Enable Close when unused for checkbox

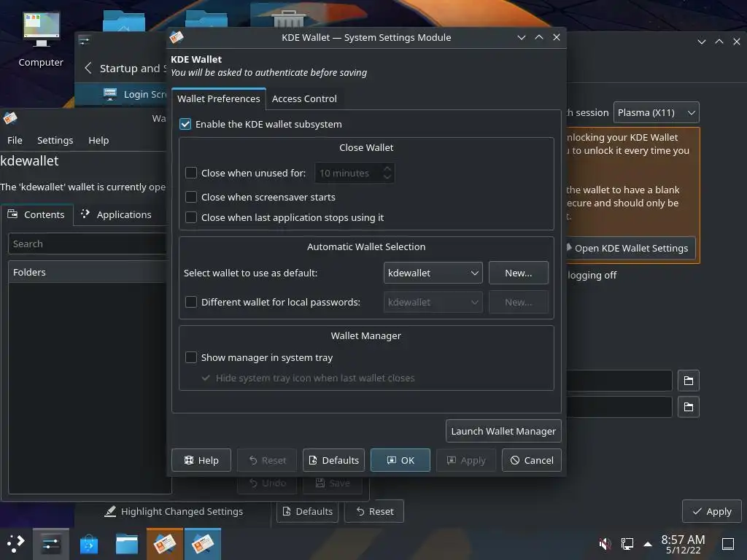coord(191,173)
